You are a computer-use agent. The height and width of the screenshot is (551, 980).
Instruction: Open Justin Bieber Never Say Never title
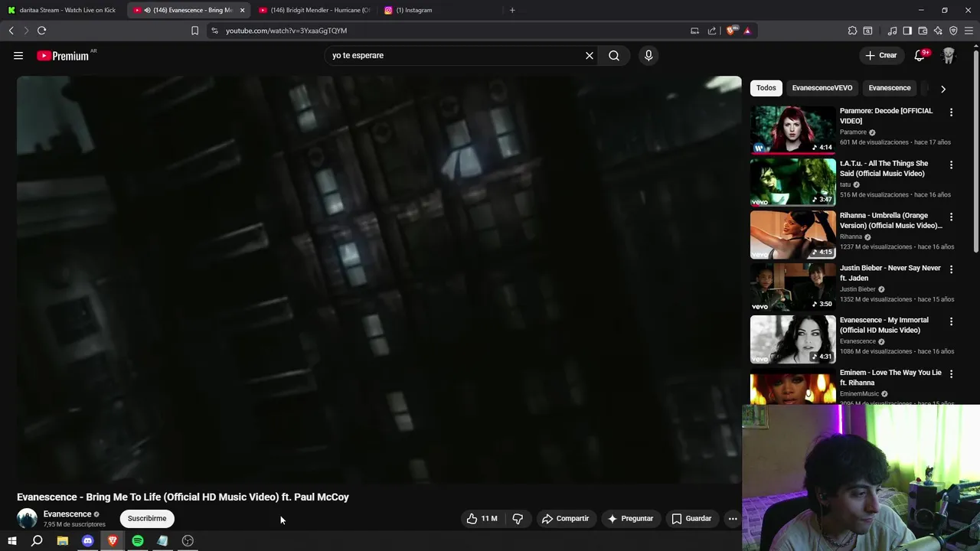point(890,273)
